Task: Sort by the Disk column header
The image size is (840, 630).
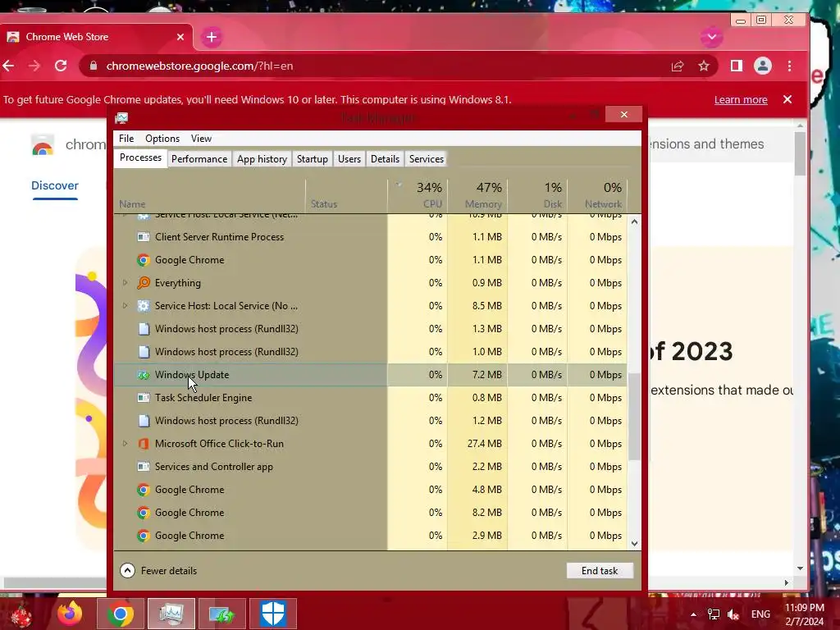Action: [538, 195]
